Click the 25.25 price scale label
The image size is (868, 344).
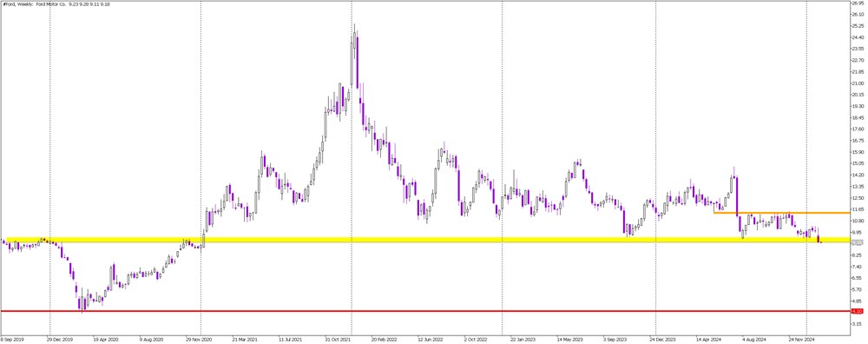coord(858,26)
